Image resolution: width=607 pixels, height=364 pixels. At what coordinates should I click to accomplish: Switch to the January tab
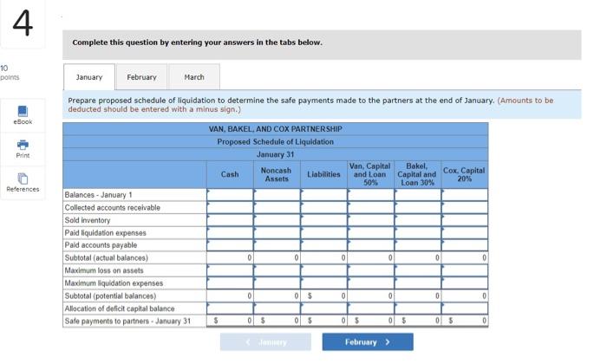(x=89, y=77)
